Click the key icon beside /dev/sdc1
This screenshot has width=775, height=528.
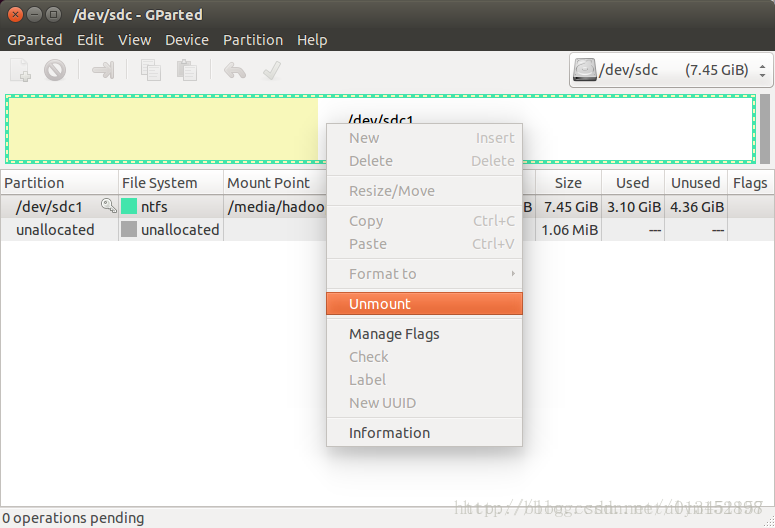(x=108, y=206)
